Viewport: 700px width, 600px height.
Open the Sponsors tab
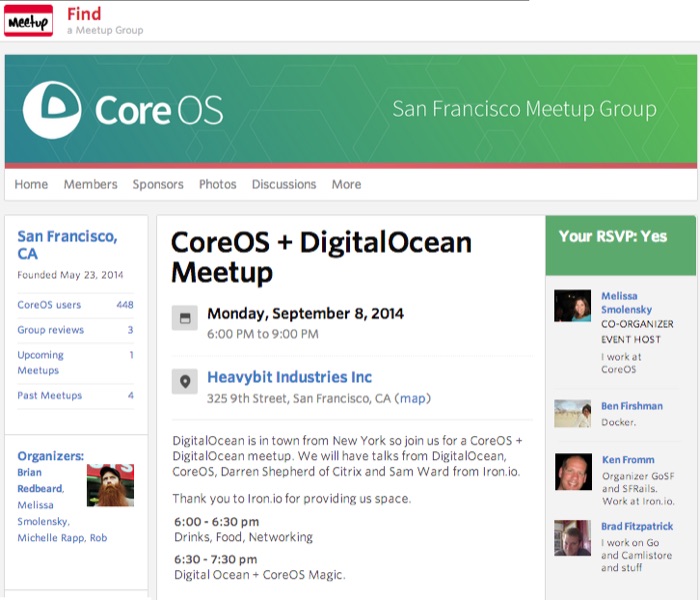click(158, 184)
